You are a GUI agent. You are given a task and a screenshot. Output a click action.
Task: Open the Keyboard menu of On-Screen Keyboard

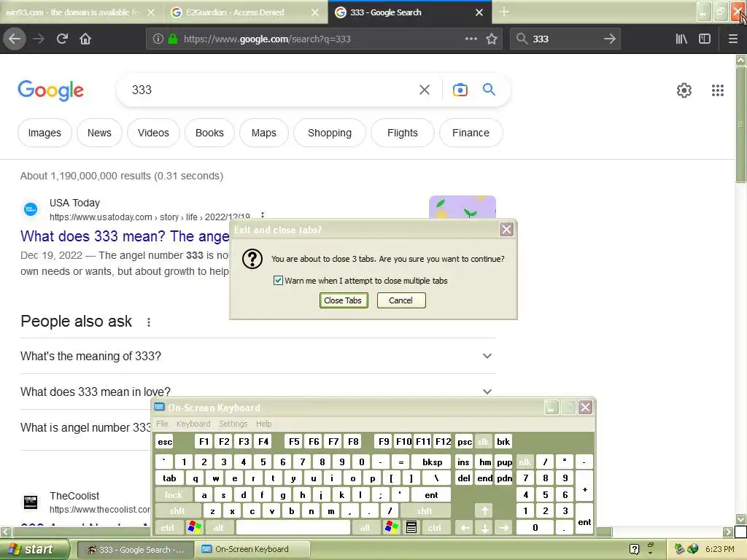(193, 424)
